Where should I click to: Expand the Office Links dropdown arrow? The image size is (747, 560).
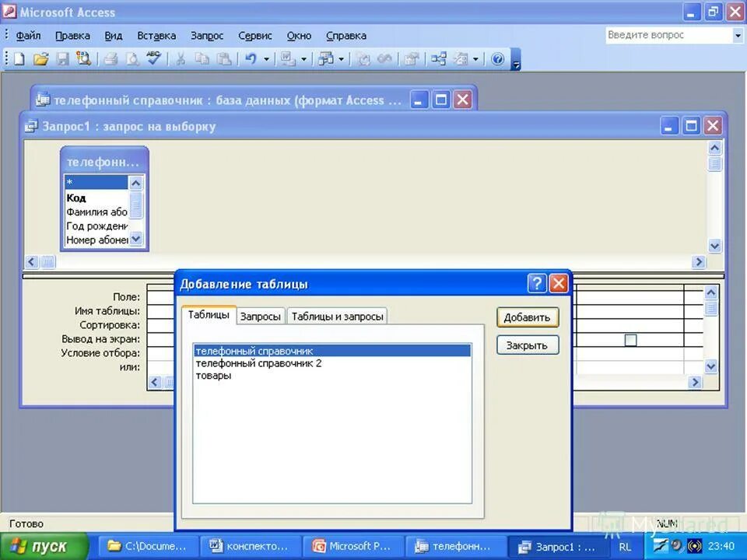(x=303, y=60)
